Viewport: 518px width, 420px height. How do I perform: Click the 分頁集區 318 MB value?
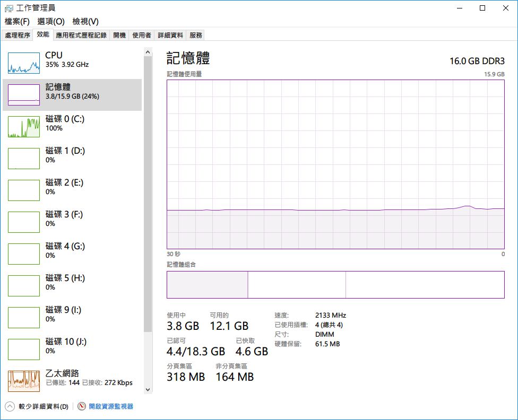point(186,377)
